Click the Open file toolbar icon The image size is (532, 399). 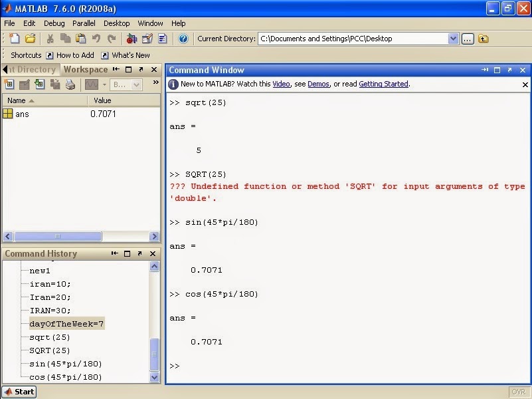point(31,39)
